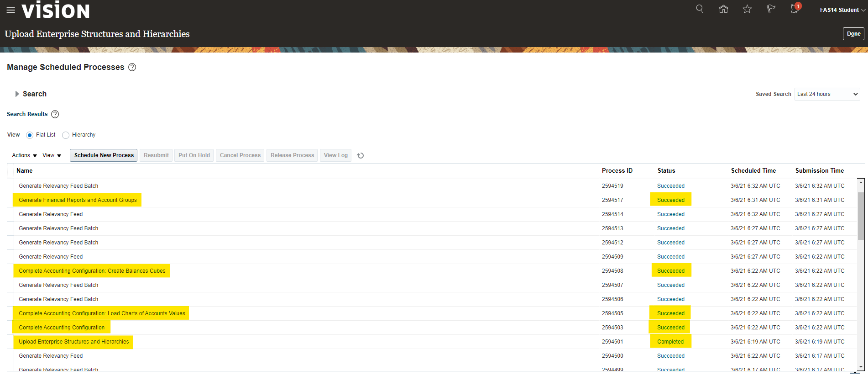The width and height of the screenshot is (868, 376).
Task: Expand the Search section
Action: [17, 94]
